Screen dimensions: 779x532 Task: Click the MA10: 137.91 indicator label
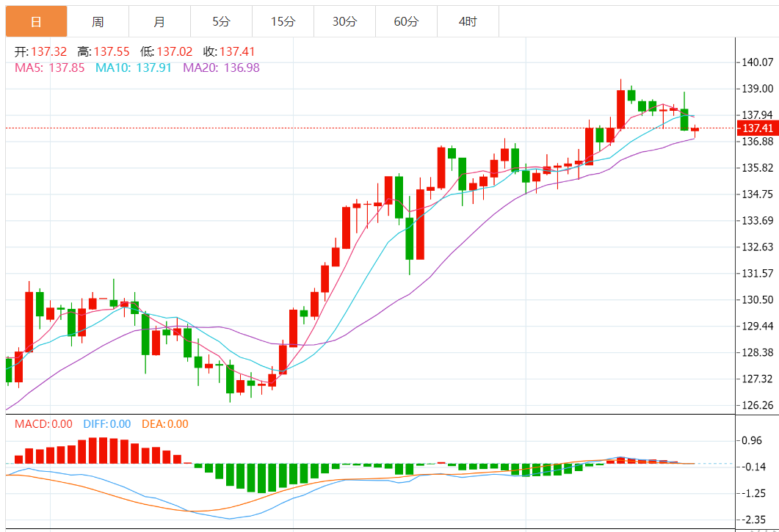click(133, 68)
